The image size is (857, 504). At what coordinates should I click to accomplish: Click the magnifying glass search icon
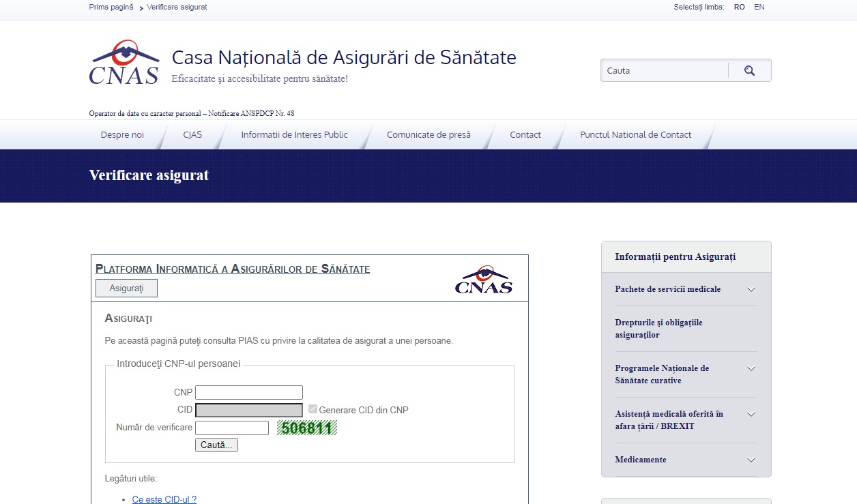pyautogui.click(x=749, y=70)
